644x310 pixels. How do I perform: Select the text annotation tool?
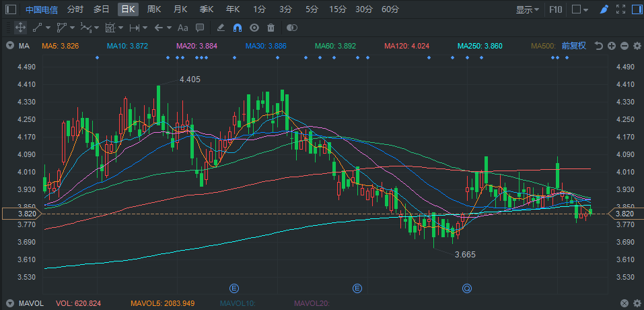[x=182, y=28]
